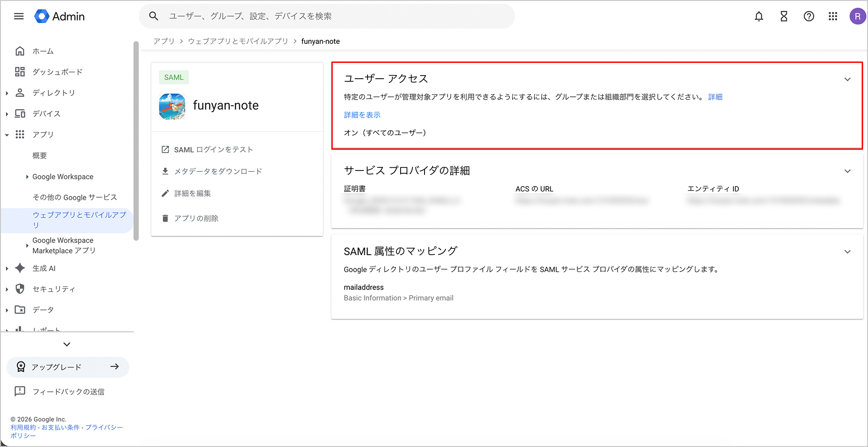Click SAML ログインをテスト
The height and width of the screenshot is (447, 868).
point(213,150)
